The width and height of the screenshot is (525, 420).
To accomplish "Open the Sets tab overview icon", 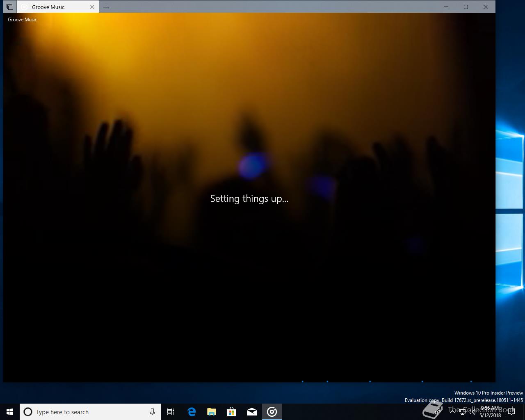I will [x=10, y=7].
